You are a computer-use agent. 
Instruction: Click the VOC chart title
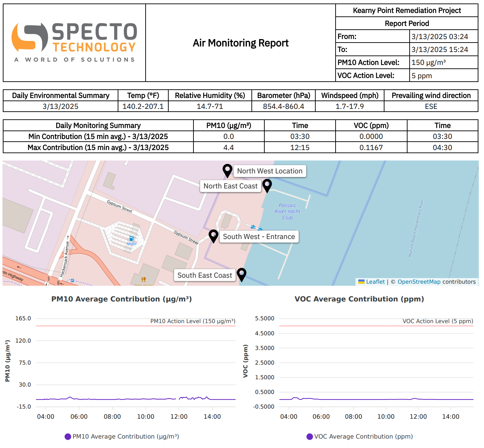click(x=359, y=299)
